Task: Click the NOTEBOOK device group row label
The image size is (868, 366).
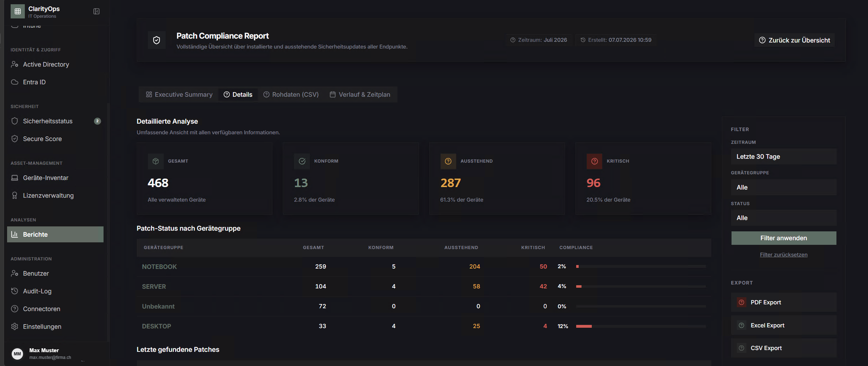Action: [x=159, y=267]
